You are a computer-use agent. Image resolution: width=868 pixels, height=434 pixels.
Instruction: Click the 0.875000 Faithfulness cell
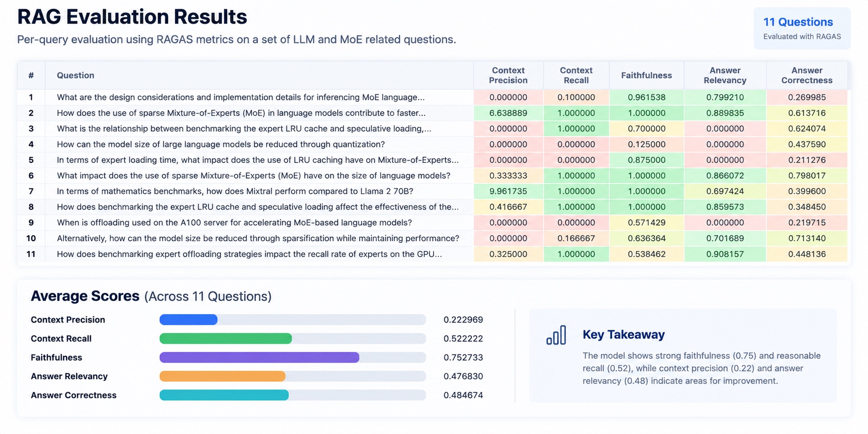pos(646,160)
